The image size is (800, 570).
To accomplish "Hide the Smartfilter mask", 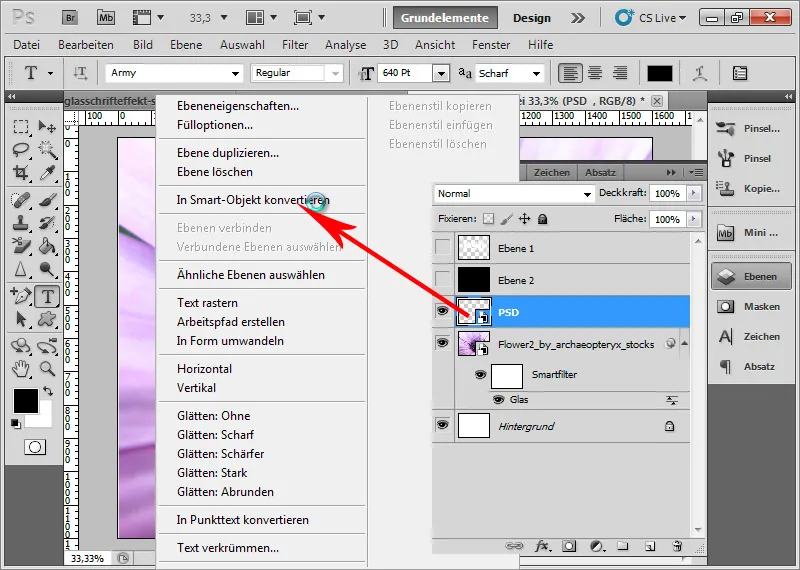I will coord(480,375).
